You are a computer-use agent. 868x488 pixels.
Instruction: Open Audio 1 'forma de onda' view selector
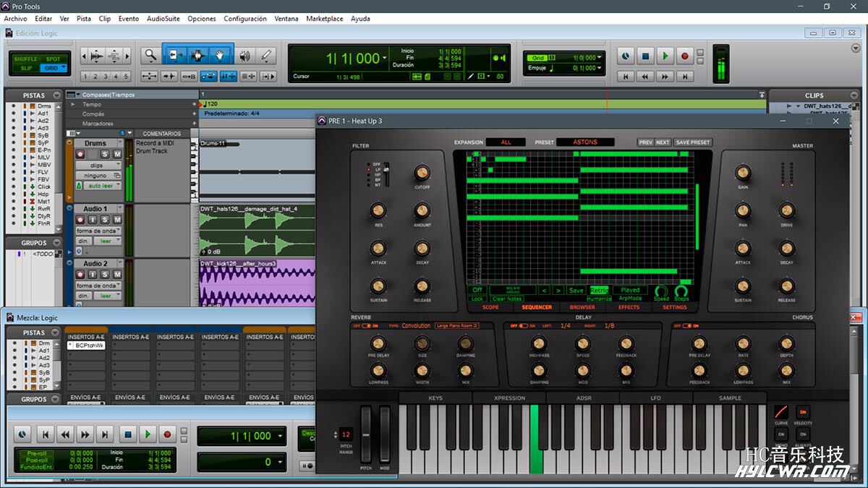tap(98, 231)
